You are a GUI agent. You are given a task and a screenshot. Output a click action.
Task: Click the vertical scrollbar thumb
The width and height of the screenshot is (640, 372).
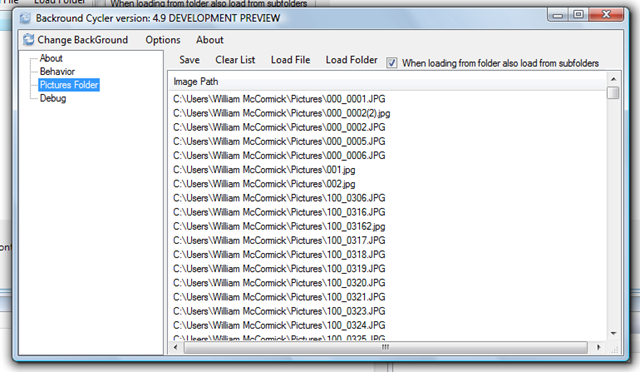click(613, 93)
